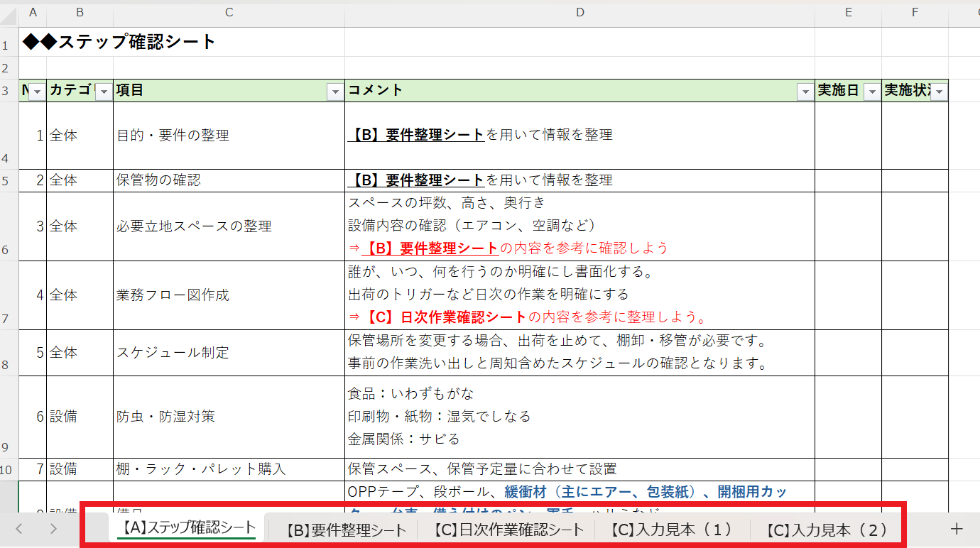The image size is (980, 548).
Task: Switch to the 【C】日次作業確認シート tab
Action: 508,530
